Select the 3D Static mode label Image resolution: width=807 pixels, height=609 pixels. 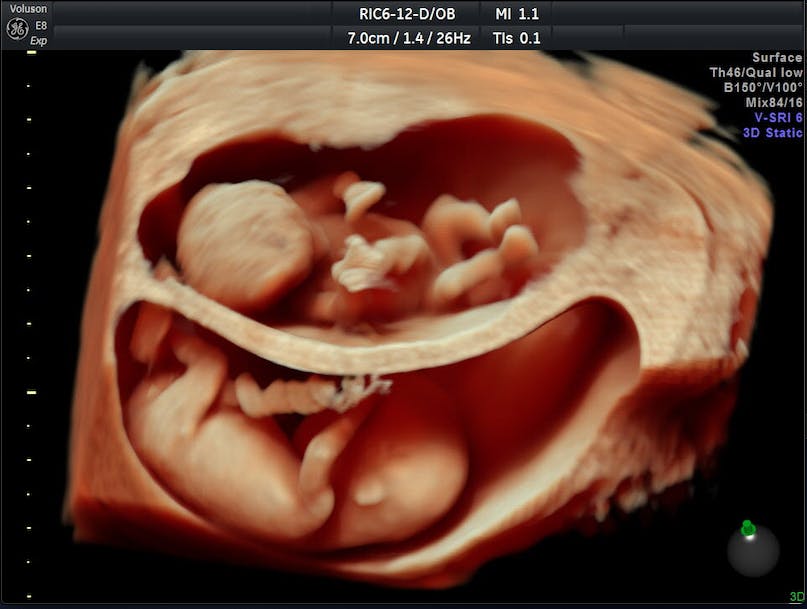point(772,132)
